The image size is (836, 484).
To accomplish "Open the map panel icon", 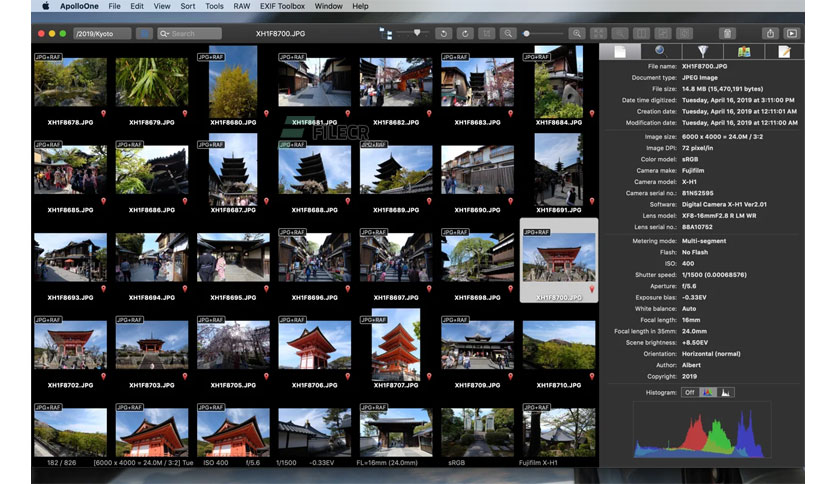I will [744, 52].
